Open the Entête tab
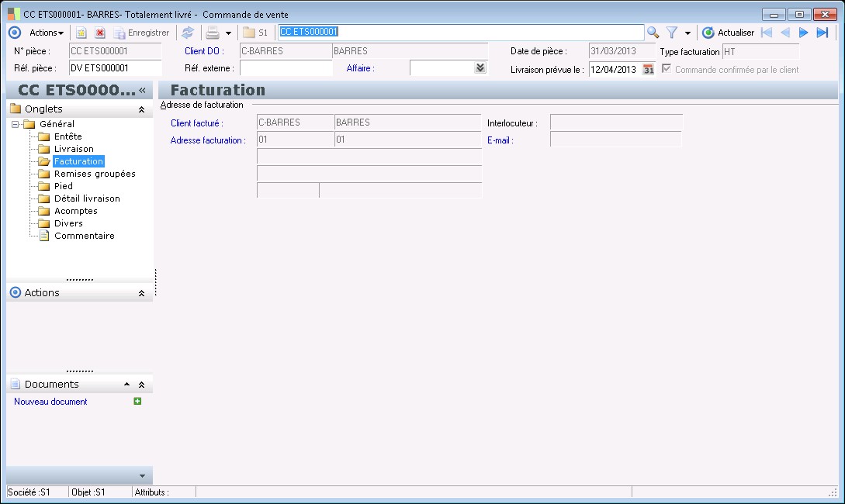 click(68, 136)
